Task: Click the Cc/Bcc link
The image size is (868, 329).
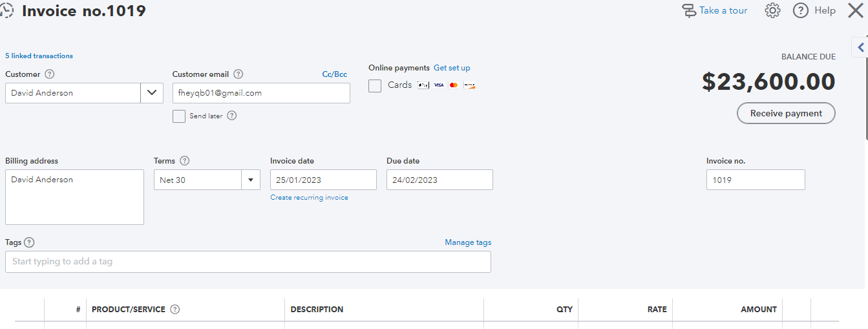Action: coord(334,74)
